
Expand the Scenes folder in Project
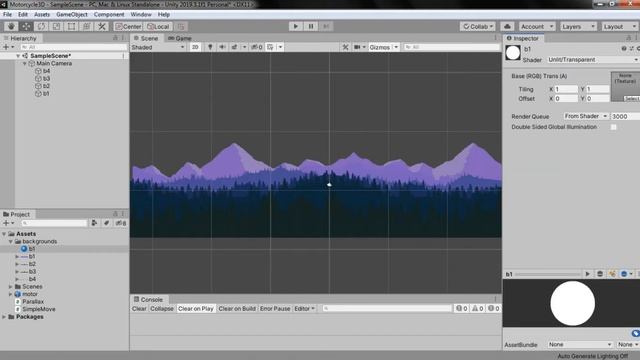click(11, 287)
